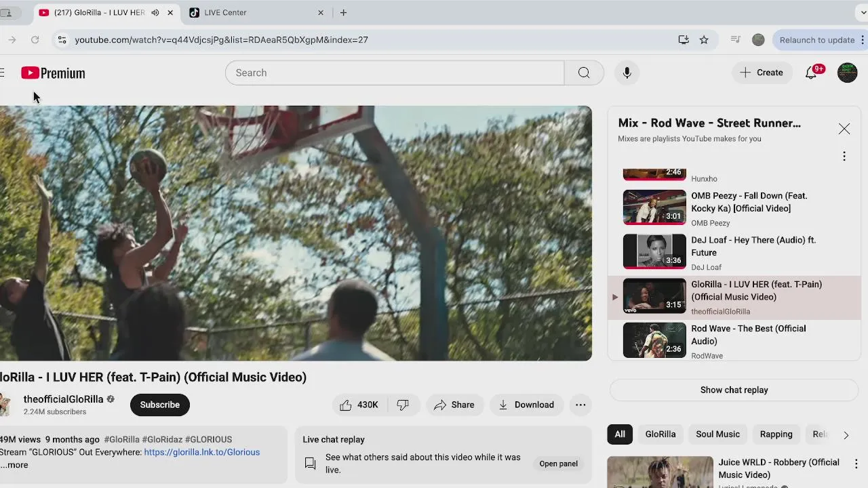The height and width of the screenshot is (488, 868).
Task: Select GloRilla I LUV HER playlist entry
Action: [x=734, y=297]
